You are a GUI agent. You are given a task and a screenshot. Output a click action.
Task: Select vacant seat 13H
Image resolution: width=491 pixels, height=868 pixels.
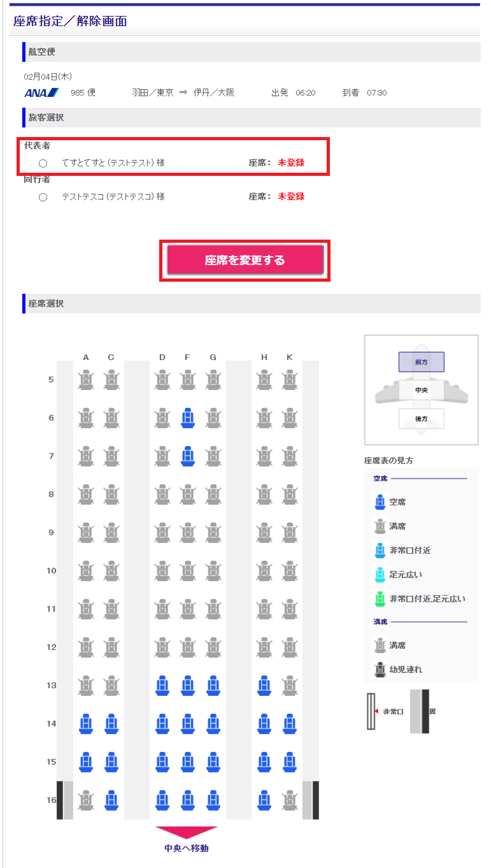(264, 686)
